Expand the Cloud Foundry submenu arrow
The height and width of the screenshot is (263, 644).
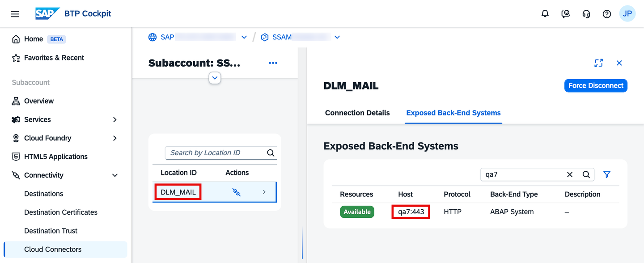point(115,138)
